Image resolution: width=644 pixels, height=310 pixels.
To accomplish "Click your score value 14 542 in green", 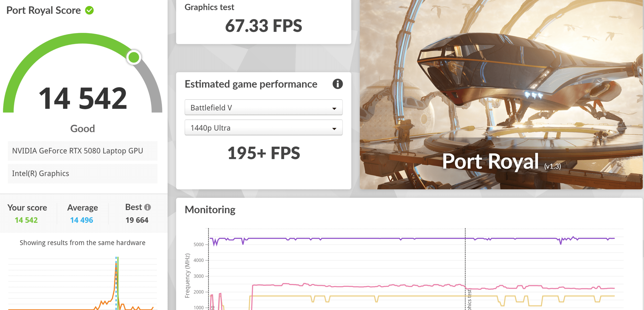I will 26,220.
